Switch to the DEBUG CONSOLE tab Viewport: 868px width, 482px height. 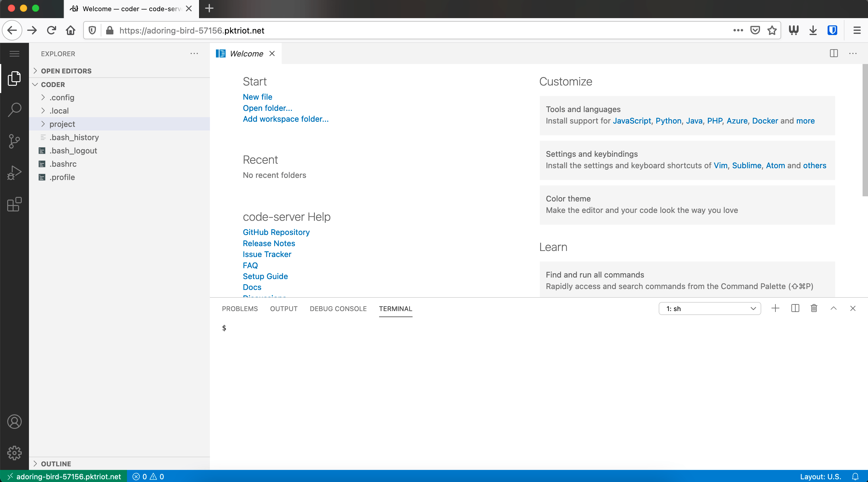click(338, 309)
